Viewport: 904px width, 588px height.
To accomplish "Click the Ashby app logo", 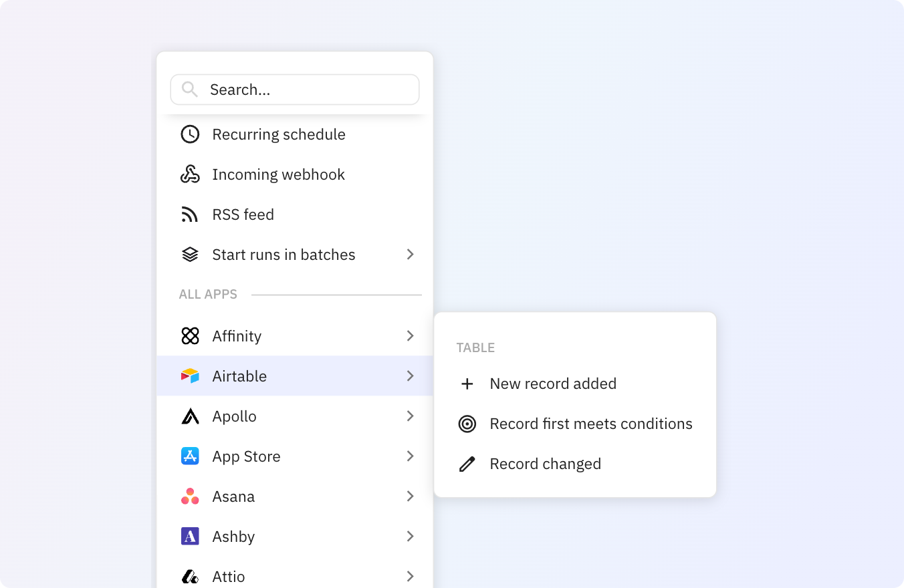I will coord(190,537).
